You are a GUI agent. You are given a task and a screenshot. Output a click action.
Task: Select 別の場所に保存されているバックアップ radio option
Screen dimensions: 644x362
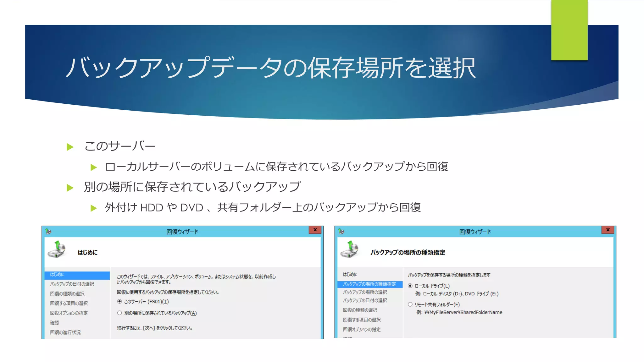119,313
